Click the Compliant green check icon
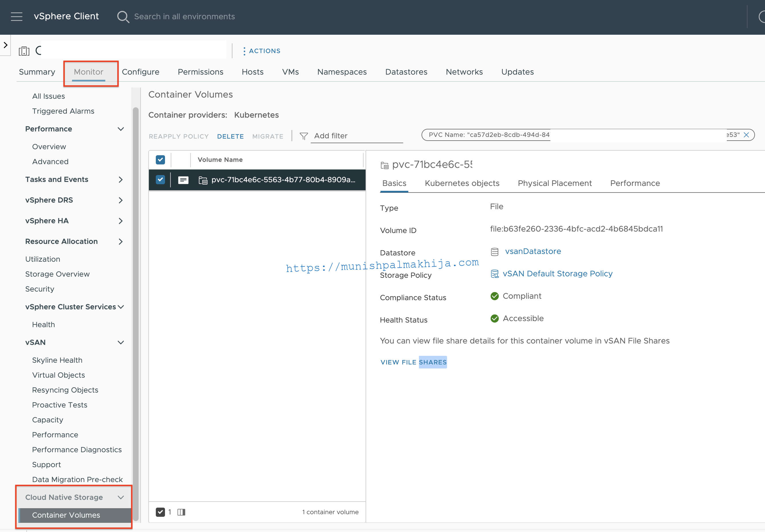The height and width of the screenshot is (532, 765). pos(494,296)
